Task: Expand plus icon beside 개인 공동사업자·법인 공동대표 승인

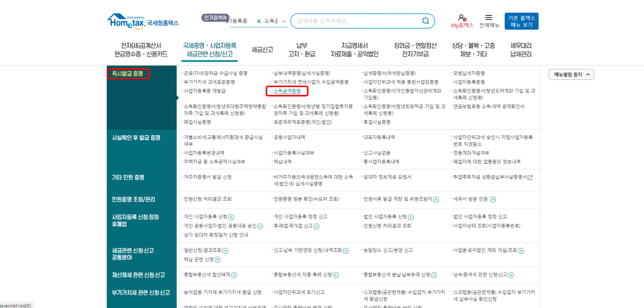Action: point(260,226)
